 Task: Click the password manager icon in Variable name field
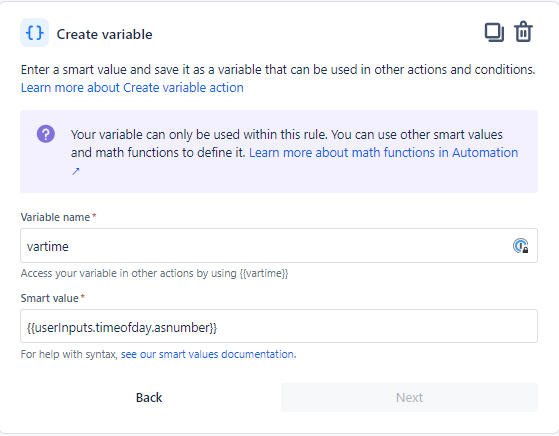(x=520, y=246)
